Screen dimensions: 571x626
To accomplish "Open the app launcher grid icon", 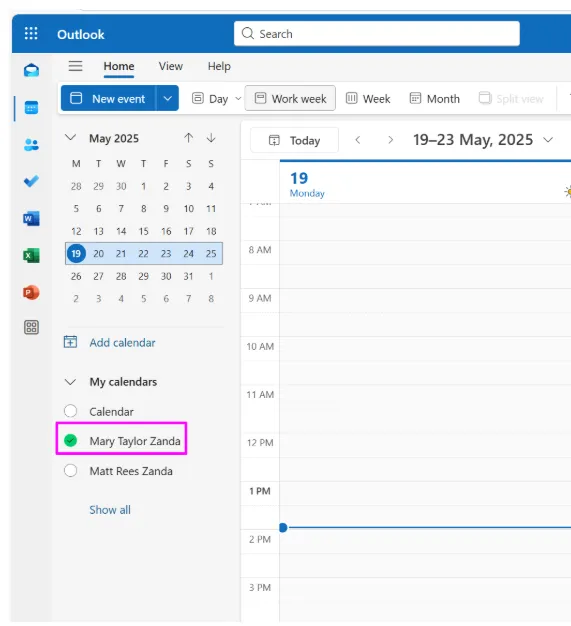I will pos(31,34).
